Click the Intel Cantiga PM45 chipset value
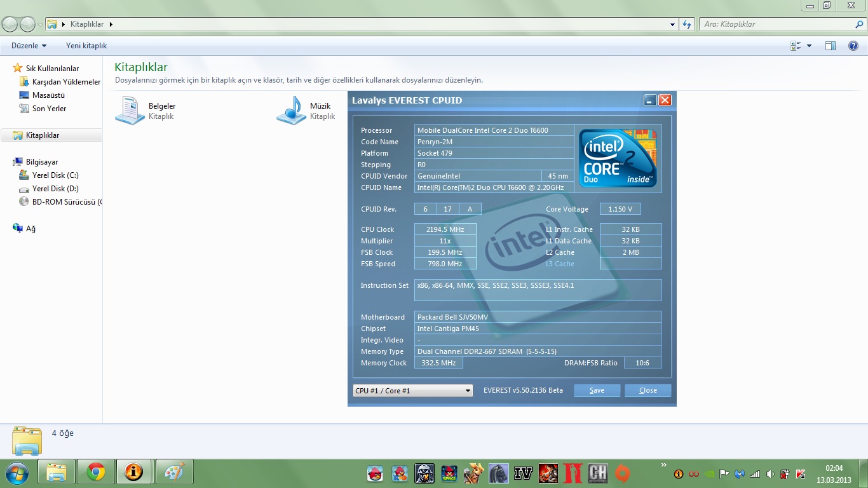The width and height of the screenshot is (868, 488). pyautogui.click(x=538, y=329)
